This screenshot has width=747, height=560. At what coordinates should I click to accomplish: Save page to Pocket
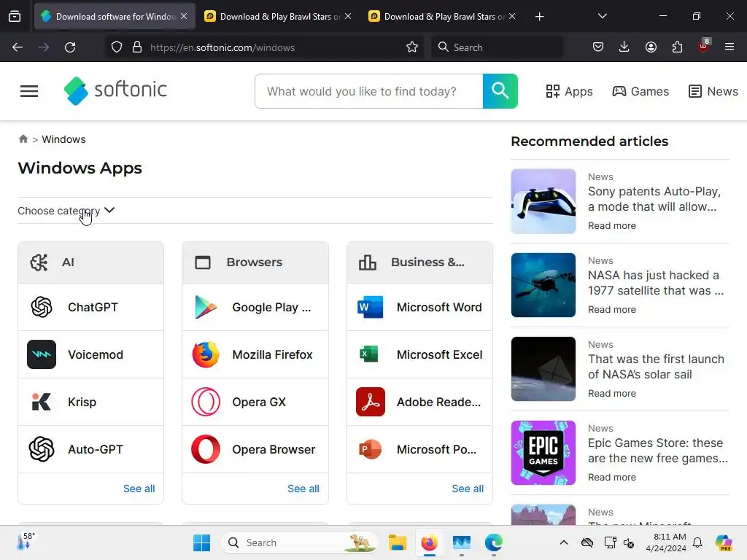point(598,47)
